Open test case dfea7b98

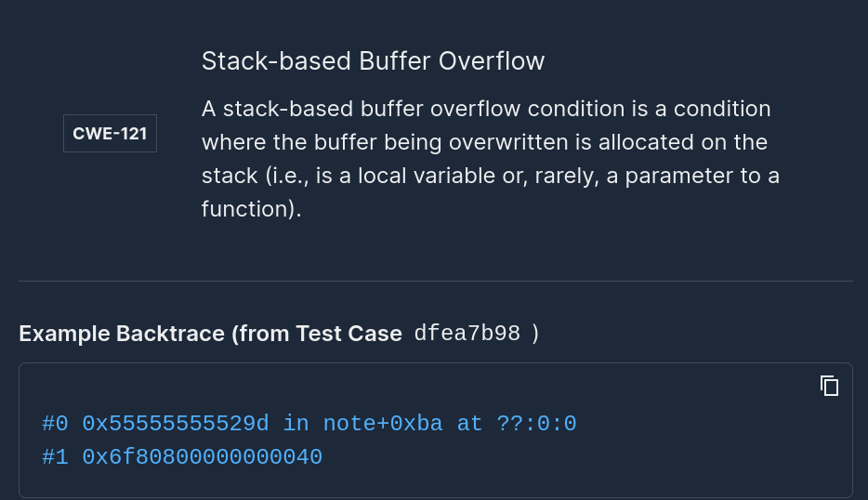coord(467,334)
